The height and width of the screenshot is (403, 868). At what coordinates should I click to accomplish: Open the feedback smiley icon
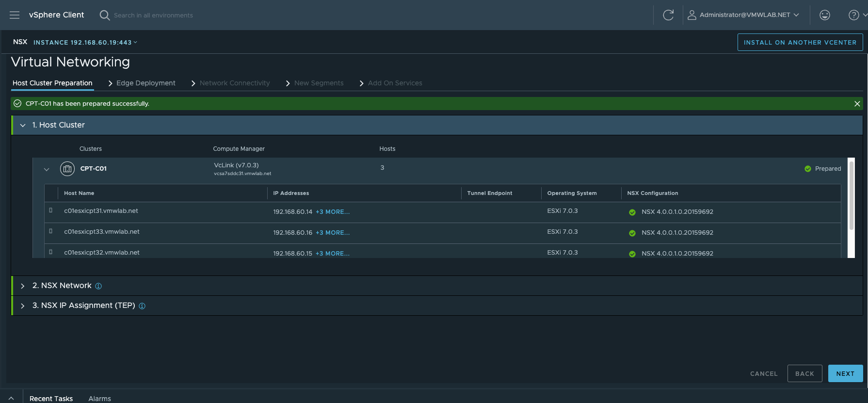pyautogui.click(x=825, y=15)
